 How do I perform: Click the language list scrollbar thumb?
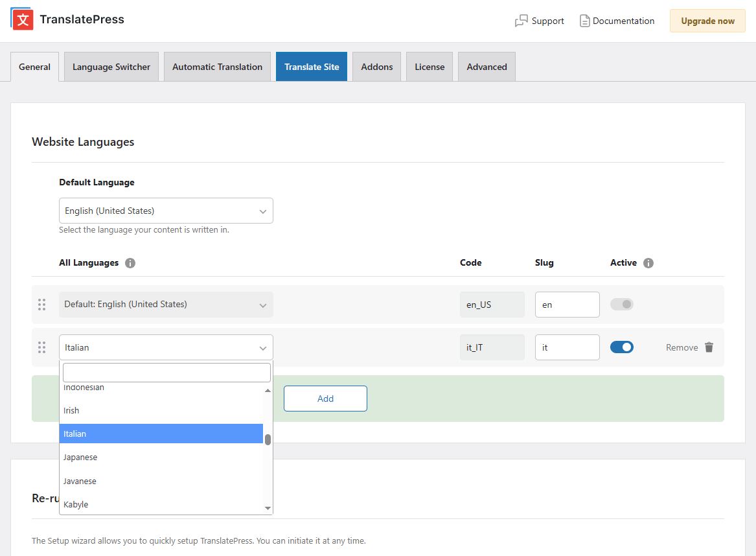[268, 439]
